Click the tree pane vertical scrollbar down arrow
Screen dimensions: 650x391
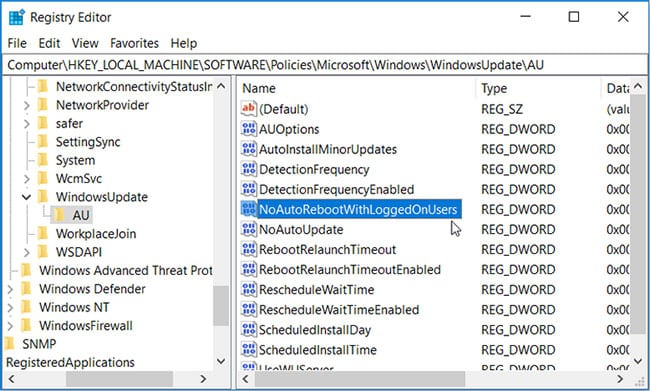tap(221, 361)
